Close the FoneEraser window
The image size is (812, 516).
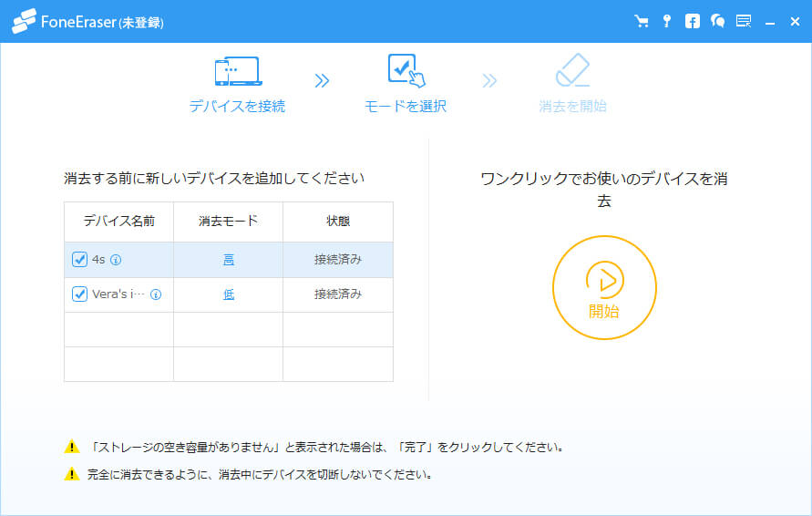click(x=795, y=21)
